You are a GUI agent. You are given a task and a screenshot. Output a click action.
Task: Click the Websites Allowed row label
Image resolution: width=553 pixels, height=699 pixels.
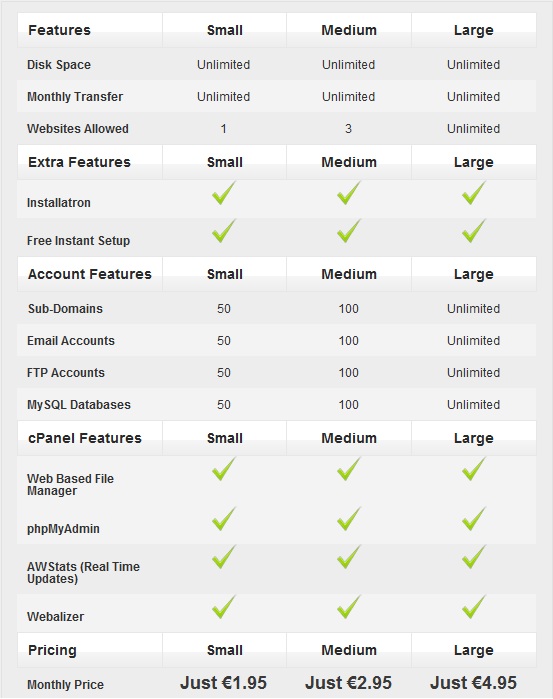[78, 128]
